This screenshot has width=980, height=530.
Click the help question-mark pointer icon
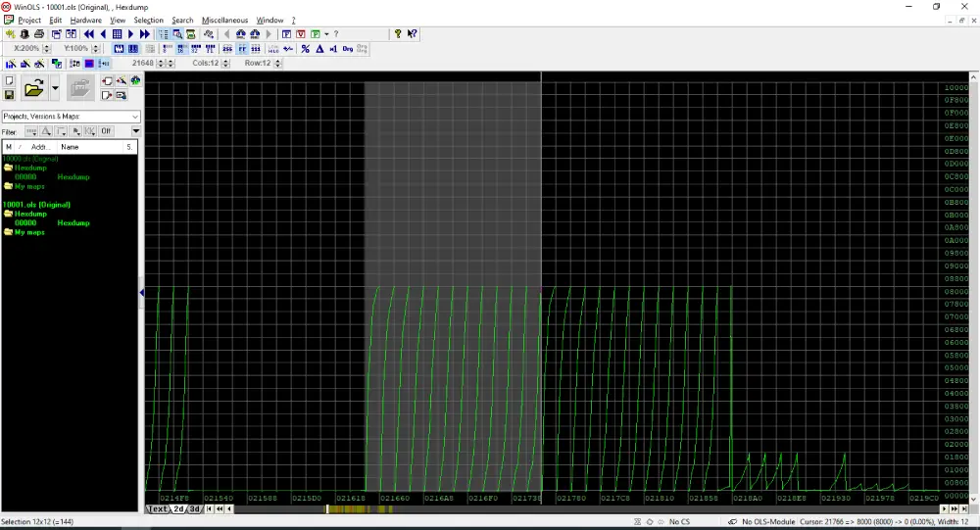point(412,33)
